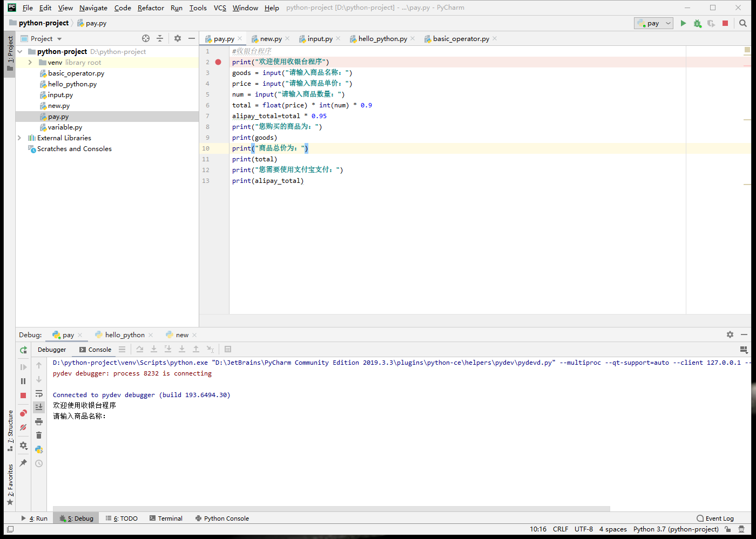Select variable.py in the project tree
This screenshot has height=539, width=756.
click(x=65, y=127)
